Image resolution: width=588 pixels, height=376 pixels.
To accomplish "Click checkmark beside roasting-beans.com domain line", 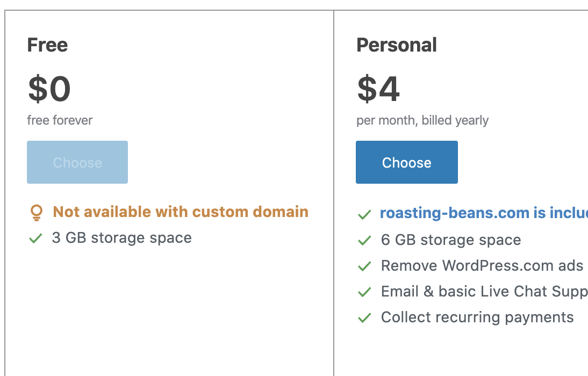I will click(x=364, y=214).
